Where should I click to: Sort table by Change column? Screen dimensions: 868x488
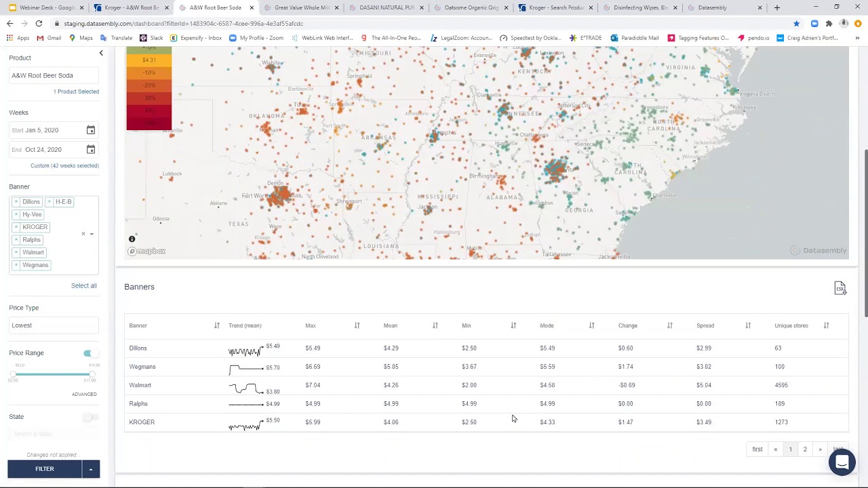click(x=670, y=326)
